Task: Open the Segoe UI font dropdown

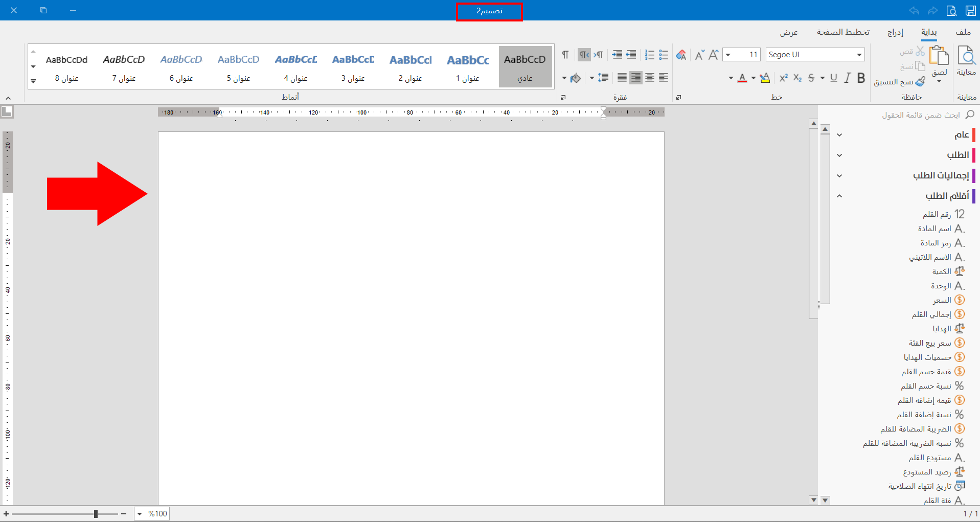Action: (x=859, y=55)
